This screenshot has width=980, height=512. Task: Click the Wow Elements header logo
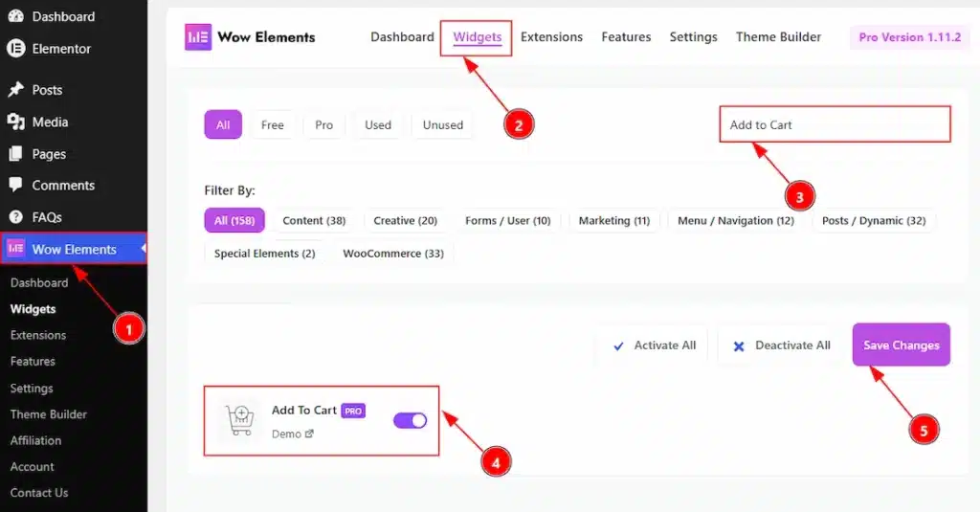(198, 37)
